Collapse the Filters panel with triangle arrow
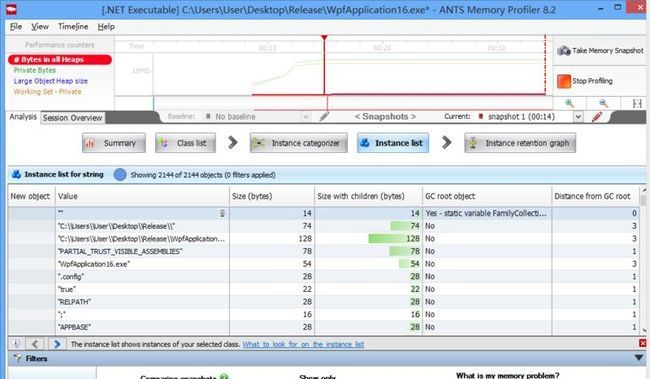 638,357
